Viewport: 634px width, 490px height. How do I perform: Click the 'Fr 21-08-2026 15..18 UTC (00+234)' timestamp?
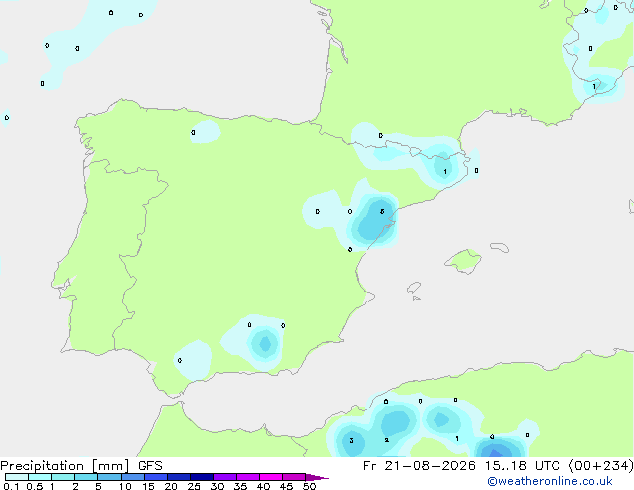(498, 466)
